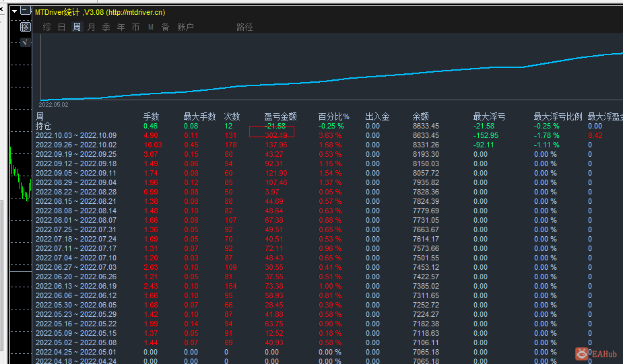Screen dimensions: 623x364
Task: Click the 8.42 max floating profit value
Action: click(x=595, y=135)
